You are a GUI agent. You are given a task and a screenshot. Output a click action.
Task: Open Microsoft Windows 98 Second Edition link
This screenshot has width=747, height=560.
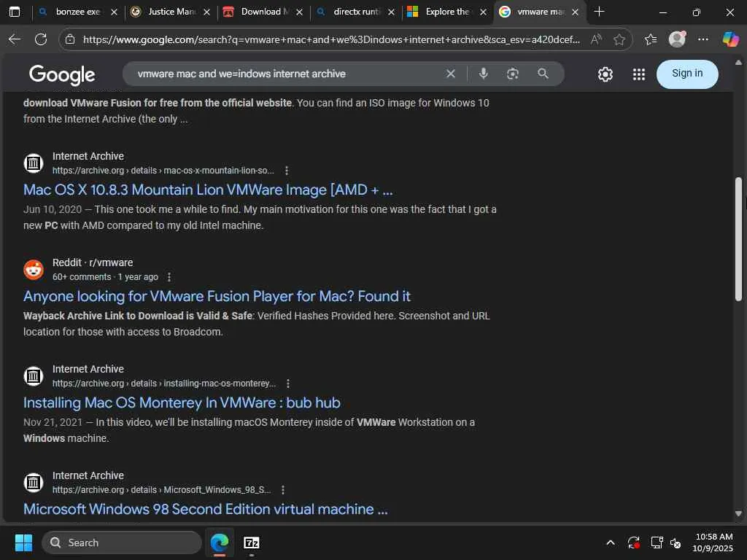pos(205,509)
